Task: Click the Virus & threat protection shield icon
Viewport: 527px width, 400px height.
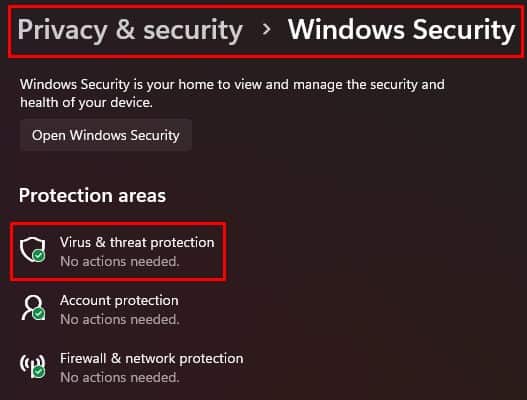Action: coord(33,249)
